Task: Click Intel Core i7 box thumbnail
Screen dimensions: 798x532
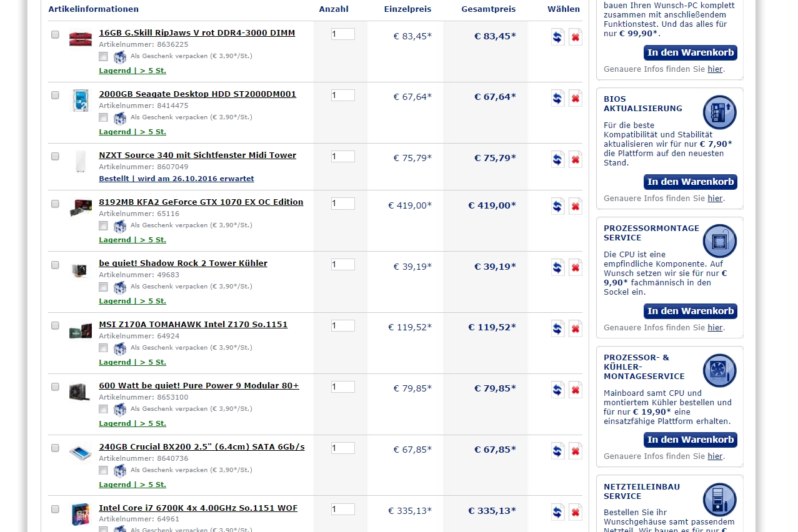Action: (80, 515)
